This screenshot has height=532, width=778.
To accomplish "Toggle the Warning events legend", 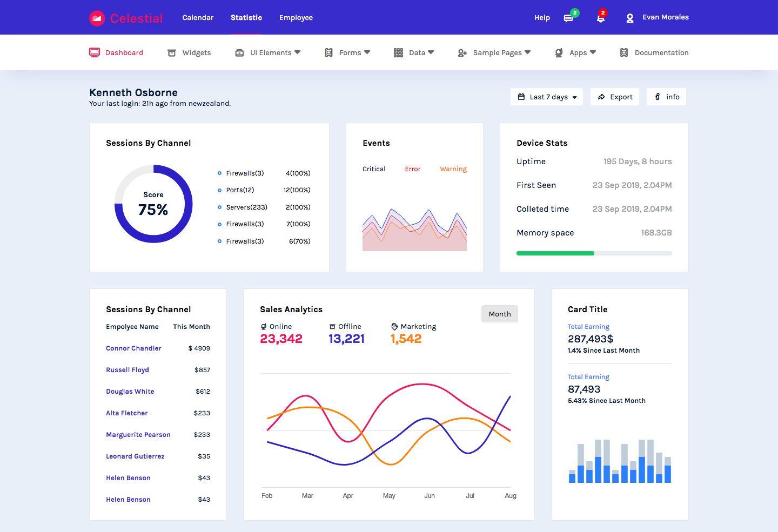I will (x=453, y=169).
